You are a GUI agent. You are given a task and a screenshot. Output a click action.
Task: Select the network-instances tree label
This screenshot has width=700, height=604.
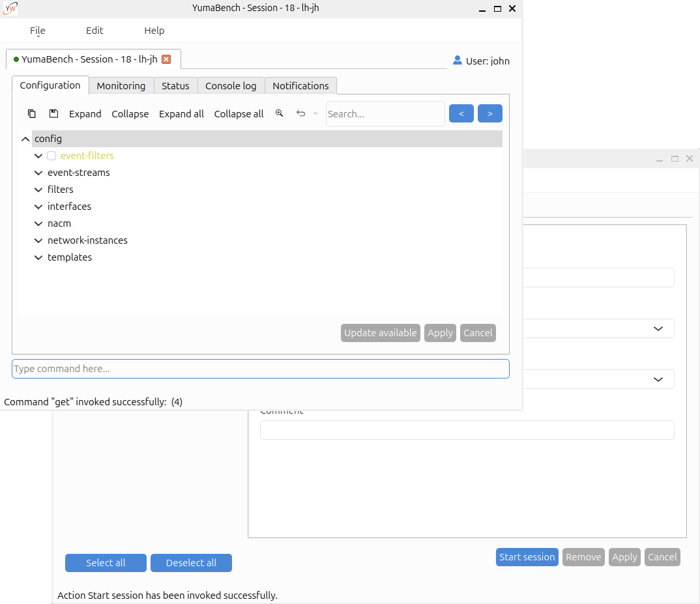87,240
